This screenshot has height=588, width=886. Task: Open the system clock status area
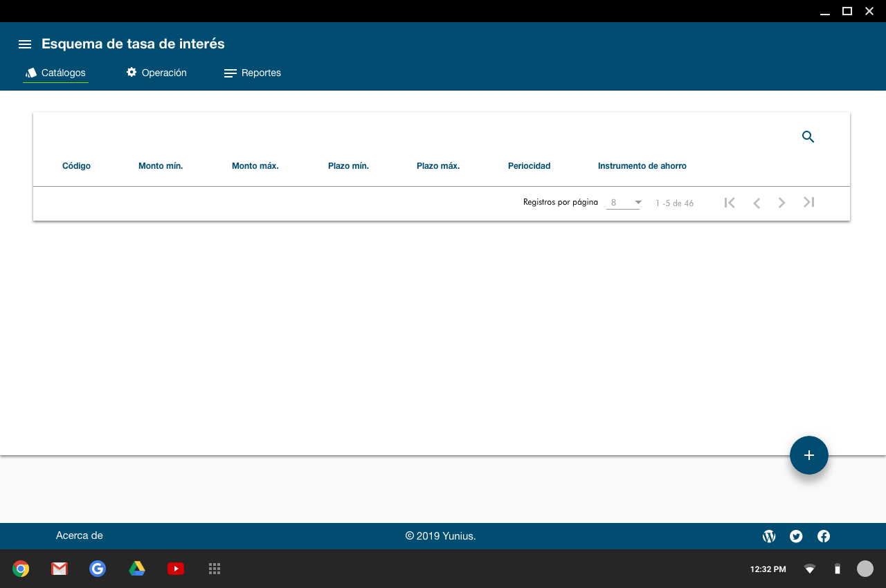(768, 569)
